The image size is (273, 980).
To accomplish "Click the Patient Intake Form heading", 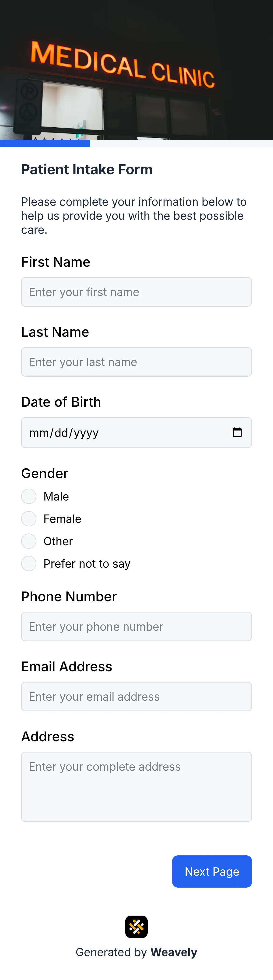I will [87, 169].
